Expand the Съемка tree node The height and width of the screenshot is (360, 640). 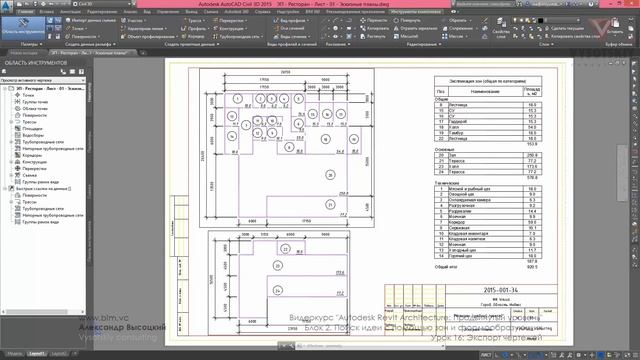(x=11, y=175)
